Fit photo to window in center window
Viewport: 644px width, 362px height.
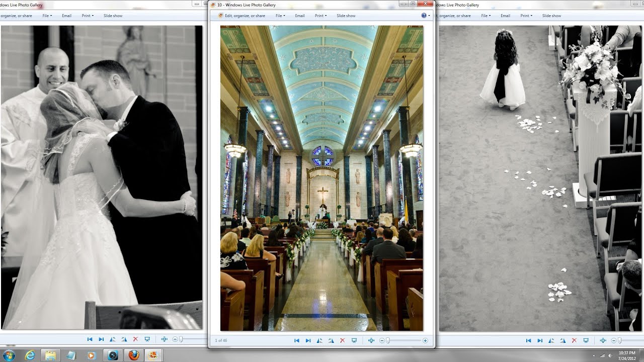[x=371, y=340]
